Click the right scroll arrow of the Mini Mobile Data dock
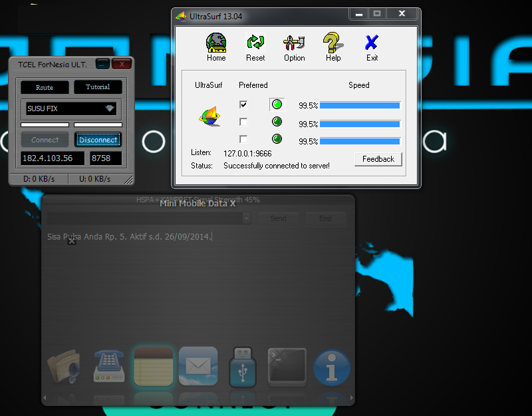This screenshot has height=416, width=532. coord(352,397)
